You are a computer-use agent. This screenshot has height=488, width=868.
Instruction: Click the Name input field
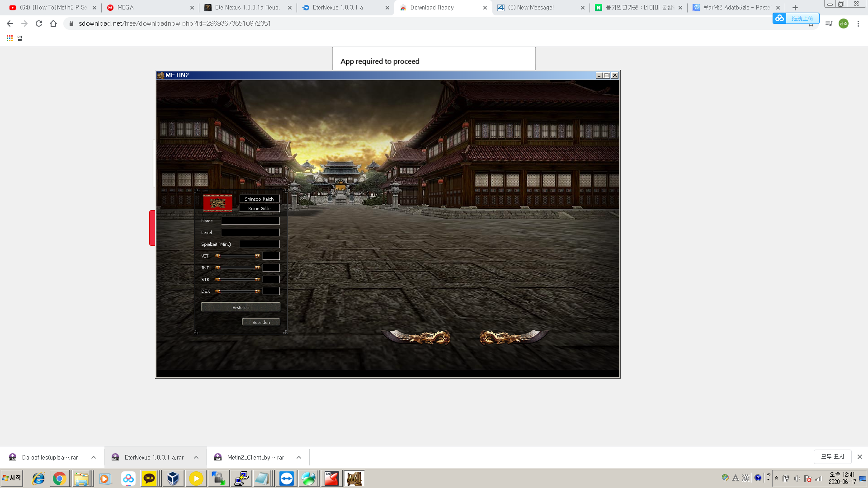point(250,221)
